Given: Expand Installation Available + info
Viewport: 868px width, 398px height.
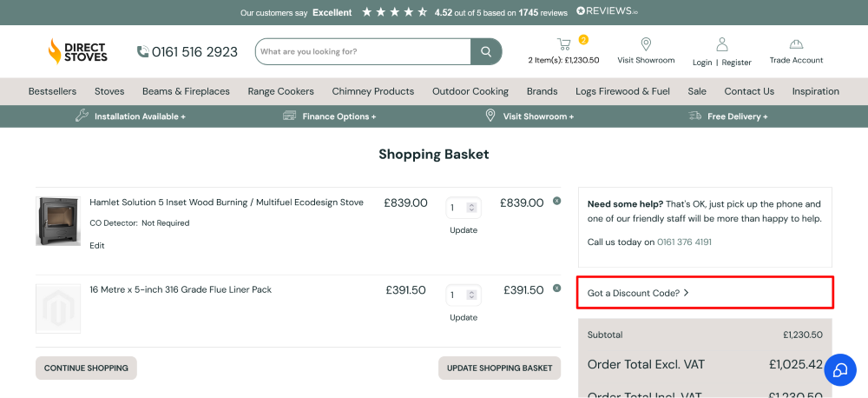Looking at the screenshot, I should [140, 116].
